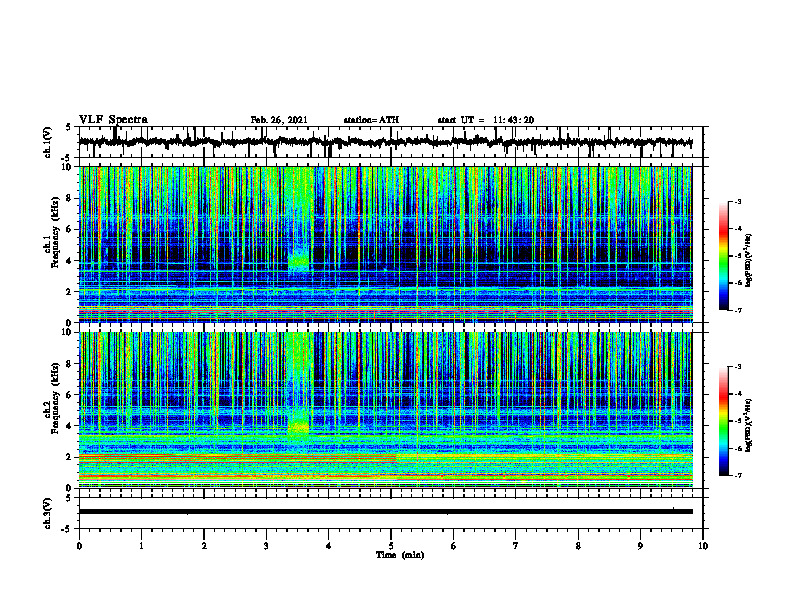Click tick label 6 on time axis
This screenshot has height=612, width=792.
tap(453, 546)
